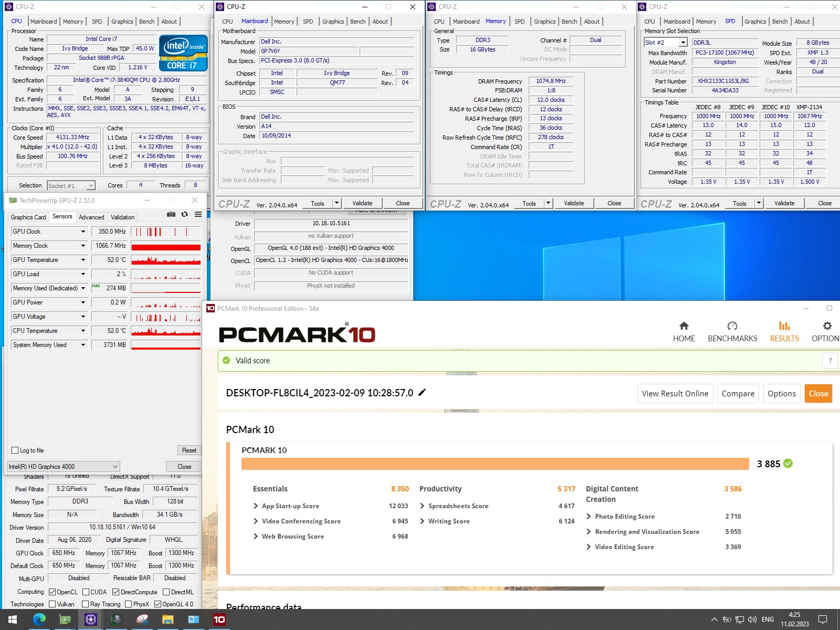
Task: Toggle the Ray Tracing checkbox
Action: pyautogui.click(x=85, y=604)
